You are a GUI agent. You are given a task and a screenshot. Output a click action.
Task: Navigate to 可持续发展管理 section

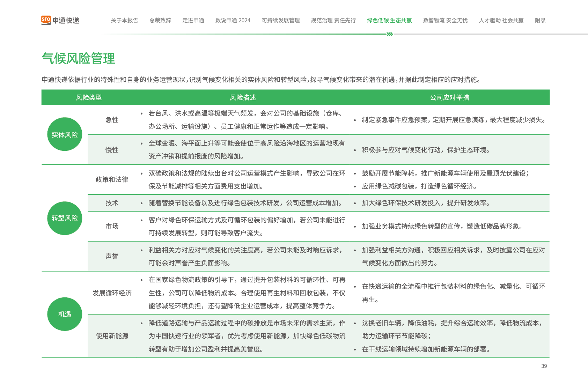(281, 20)
